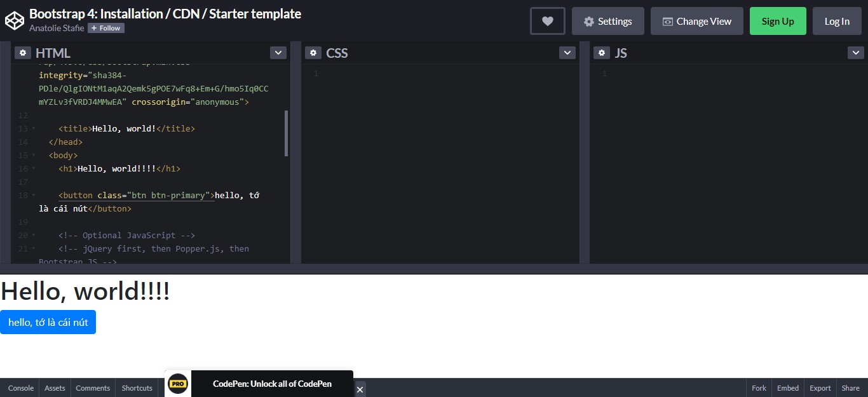Expand the HTML panel dropdown chevron
Viewport: 868px width, 397px height.
tap(278, 53)
